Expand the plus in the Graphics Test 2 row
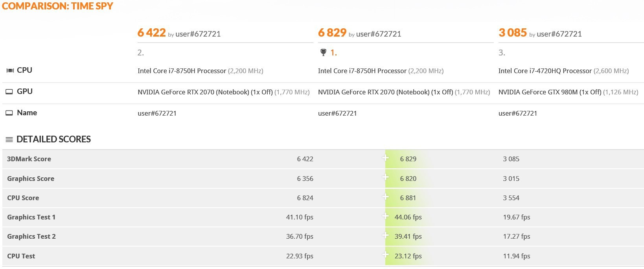 (386, 236)
